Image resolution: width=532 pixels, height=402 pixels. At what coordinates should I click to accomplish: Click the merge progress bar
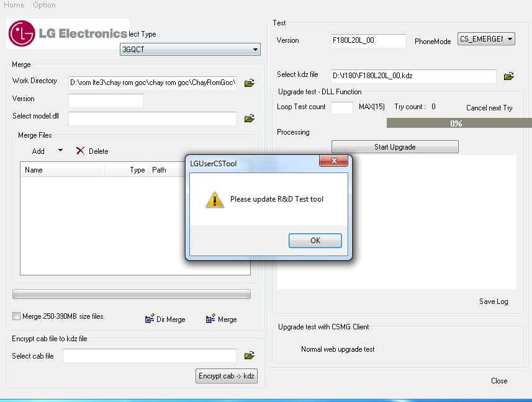click(132, 294)
